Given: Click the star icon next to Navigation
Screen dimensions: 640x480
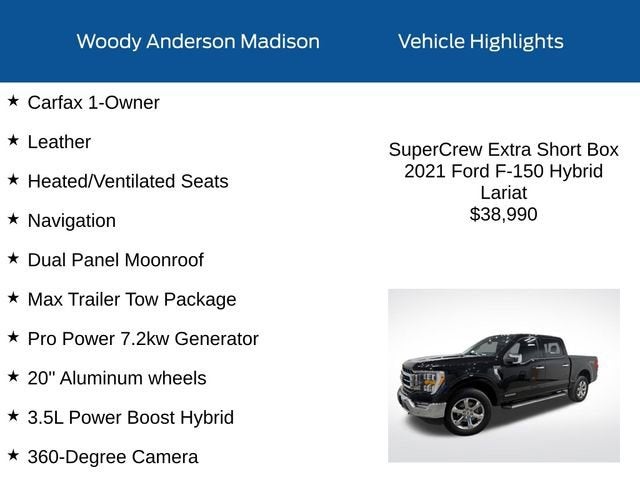Looking at the screenshot, I should click(13, 219).
